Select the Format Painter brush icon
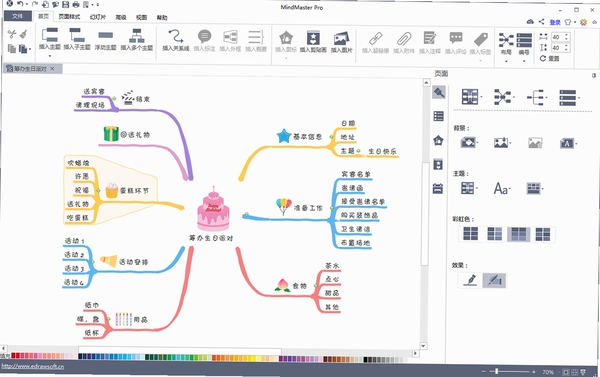Screen dimensions: 600x377 (x=23, y=34)
